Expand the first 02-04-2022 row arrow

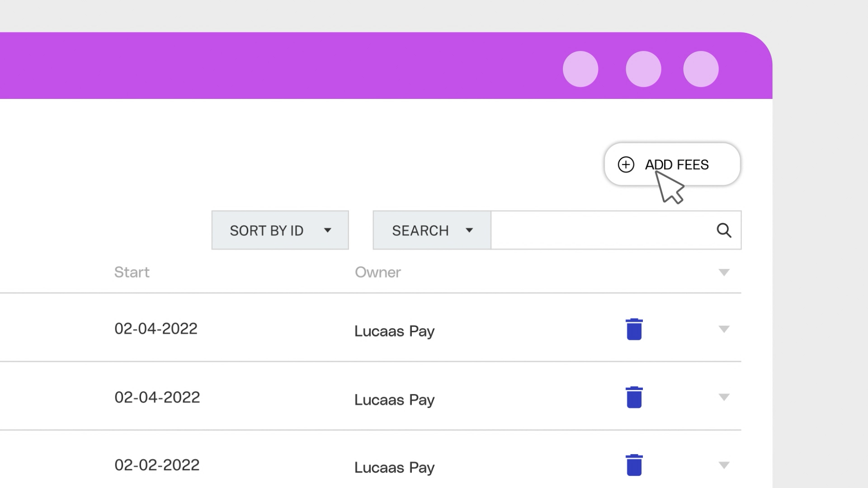pos(724,329)
